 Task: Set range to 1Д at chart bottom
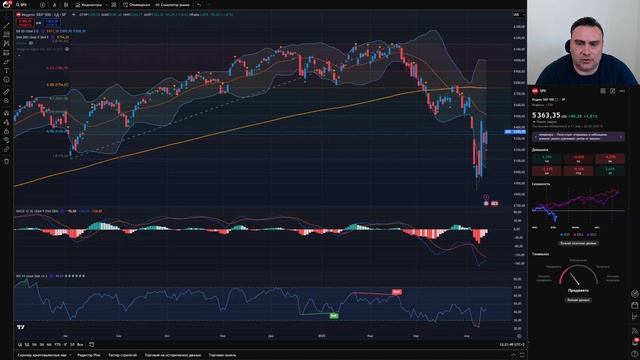click(20, 345)
